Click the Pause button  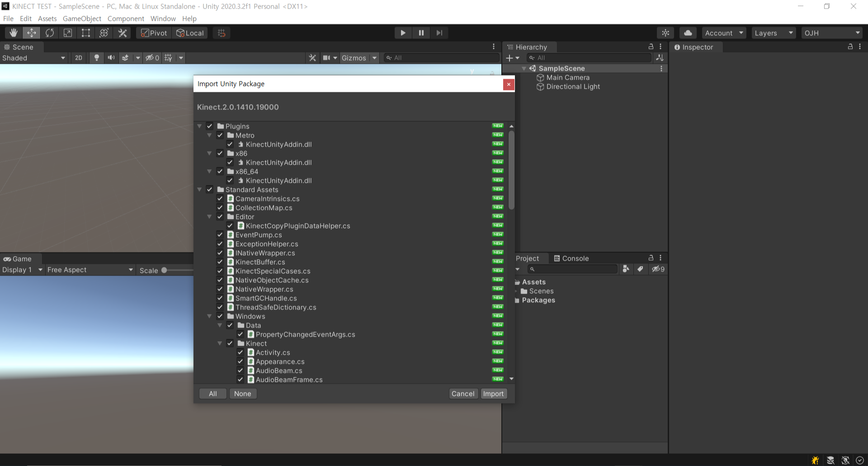(421, 33)
